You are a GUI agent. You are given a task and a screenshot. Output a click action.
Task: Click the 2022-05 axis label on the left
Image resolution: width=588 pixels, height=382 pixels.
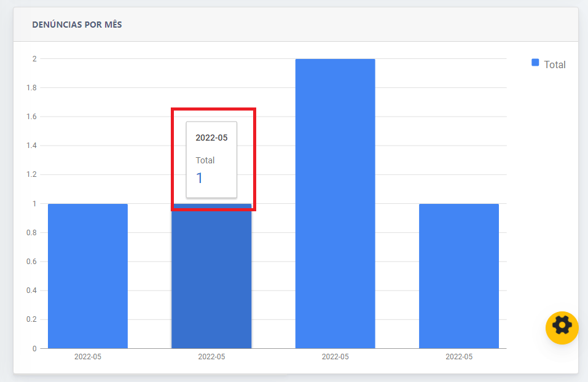[87, 356]
